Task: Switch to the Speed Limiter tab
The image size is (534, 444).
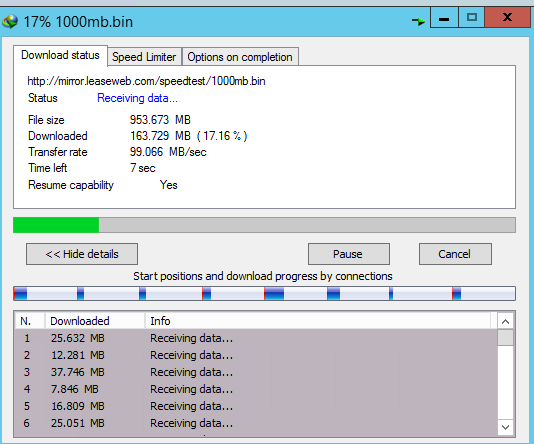Action: click(x=144, y=57)
